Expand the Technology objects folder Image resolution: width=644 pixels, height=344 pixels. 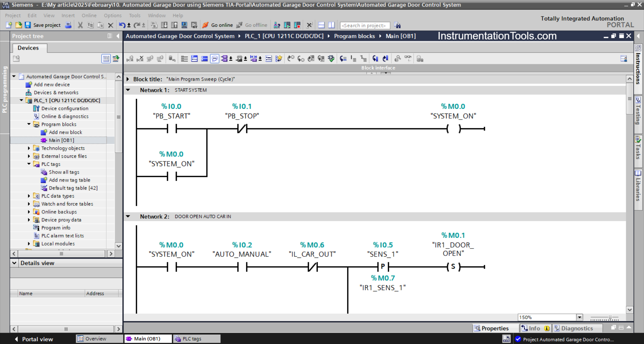[x=29, y=148]
